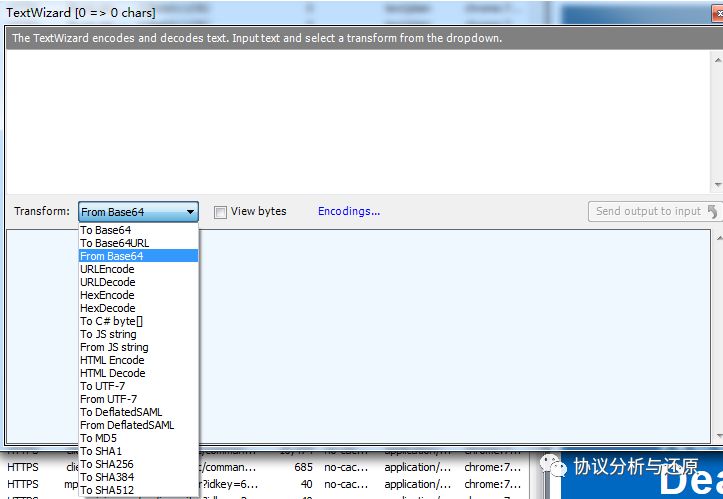Select To C# byte[] option
Screen dimensions: 723x499
(x=138, y=321)
